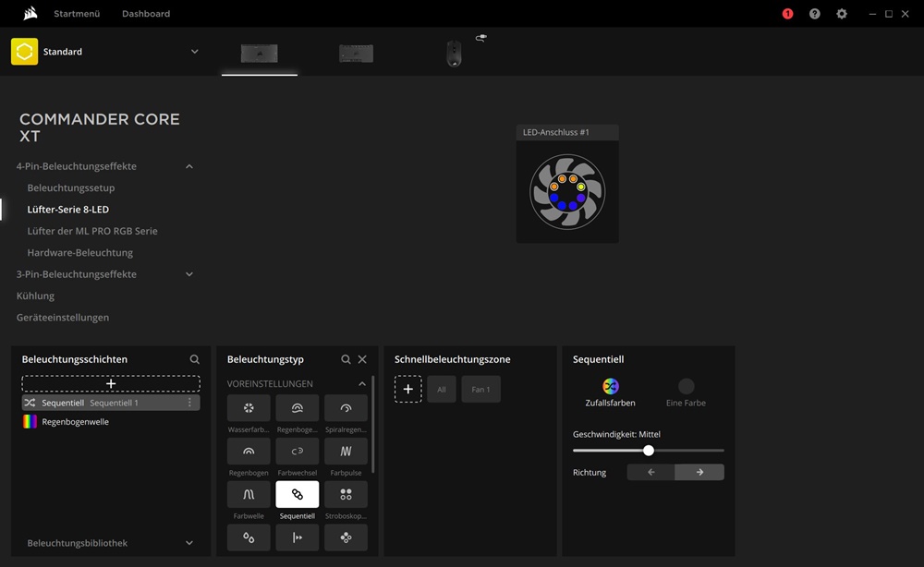The image size is (924, 567).
Task: Choose the Spiralregenbogen preset
Action: (346, 408)
